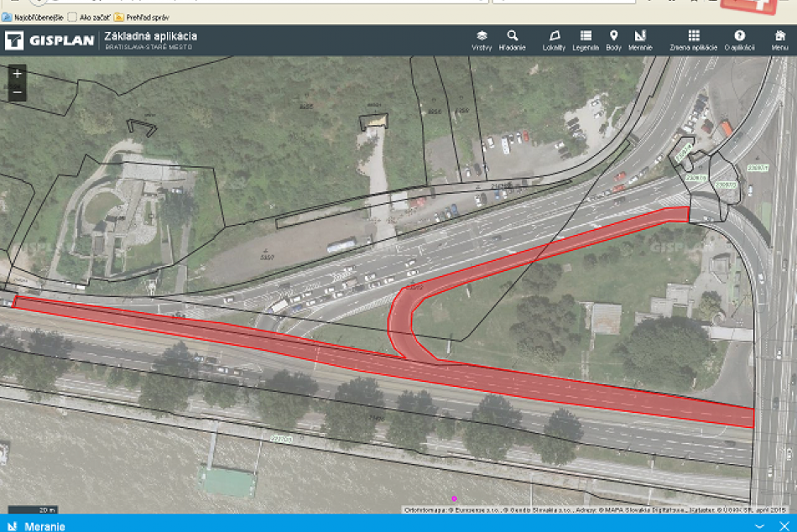Open the Lokality tool

[x=554, y=40]
